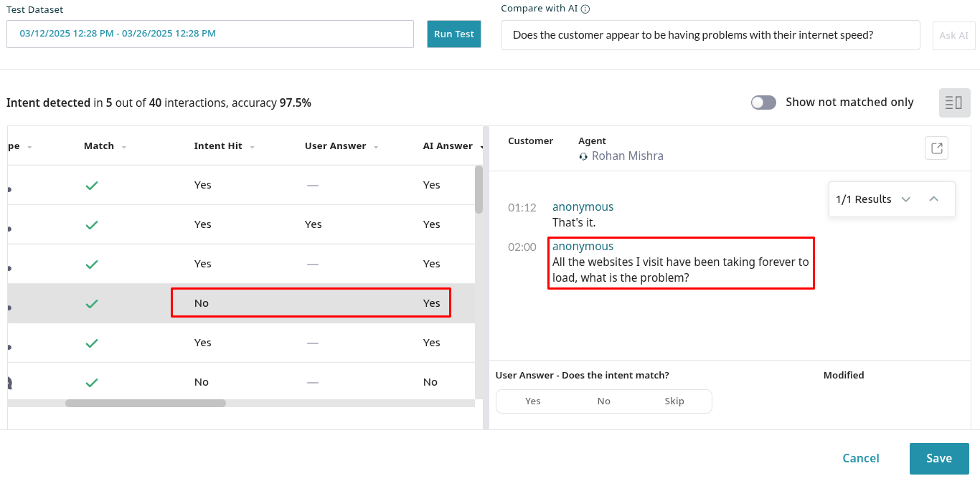Click the Compare with AI question field
The width and height of the screenshot is (980, 481).
pyautogui.click(x=710, y=35)
